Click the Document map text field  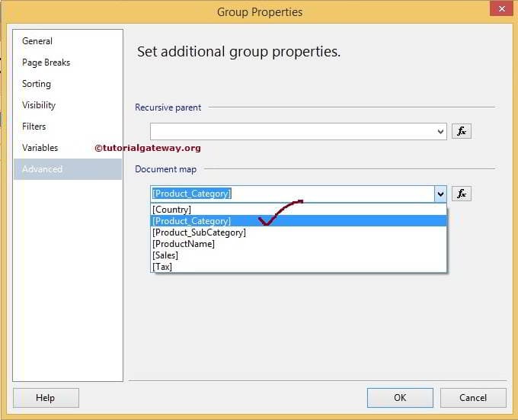pos(293,194)
